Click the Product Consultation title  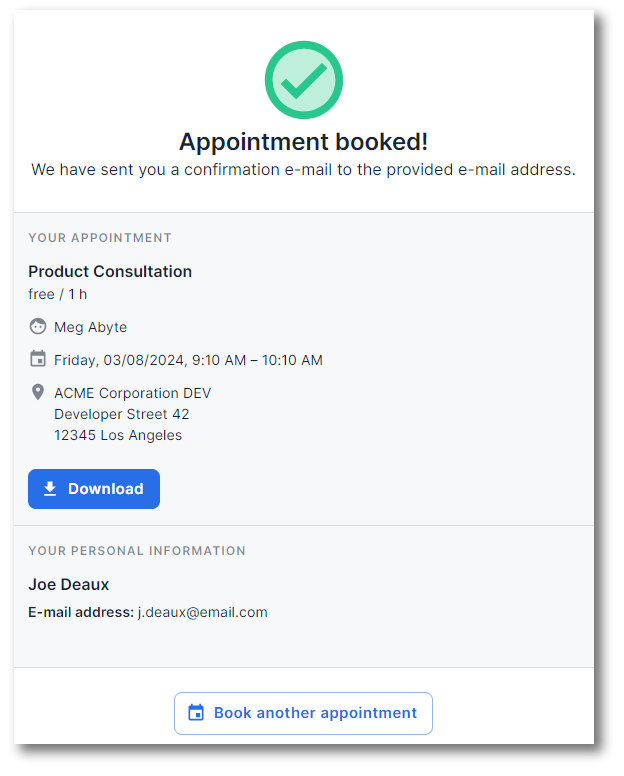tap(110, 271)
